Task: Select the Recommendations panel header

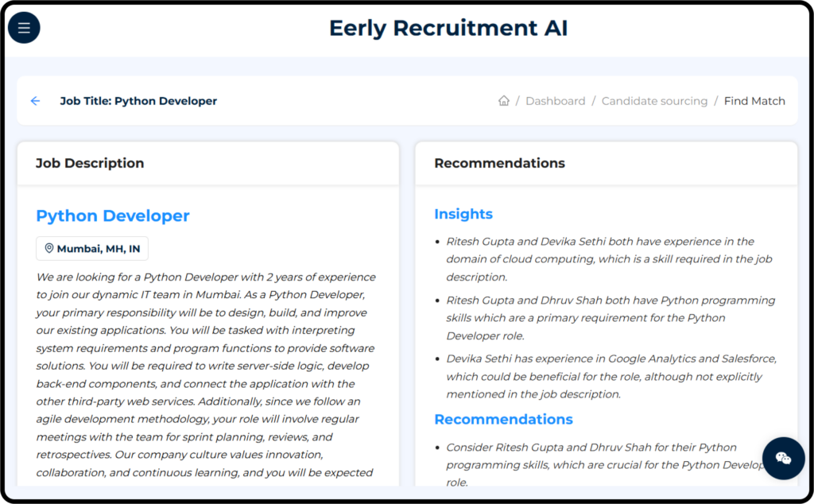Action: [x=499, y=163]
